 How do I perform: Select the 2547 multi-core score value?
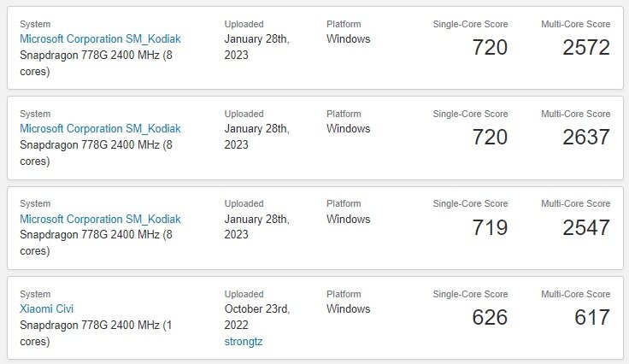click(586, 227)
